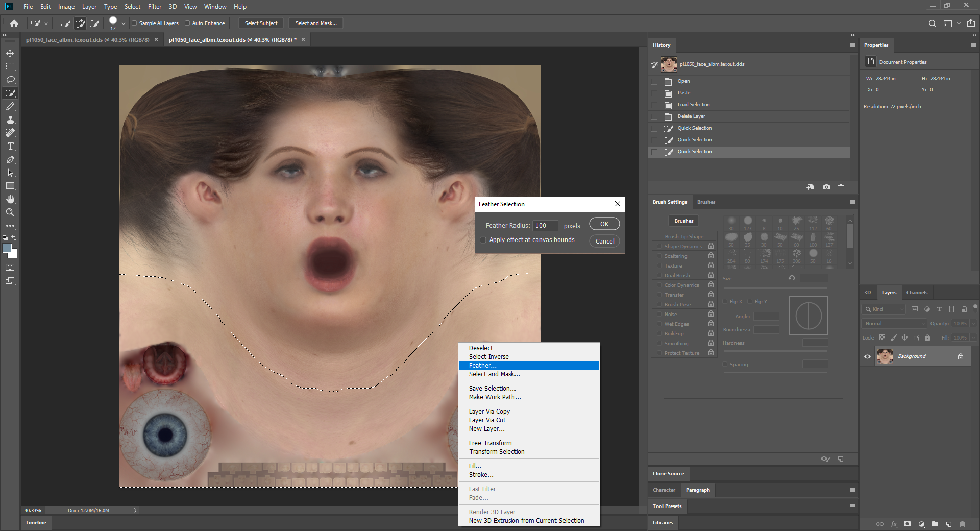980x531 pixels.
Task: Choose Layer Via Copy from context menu
Action: tap(529, 412)
